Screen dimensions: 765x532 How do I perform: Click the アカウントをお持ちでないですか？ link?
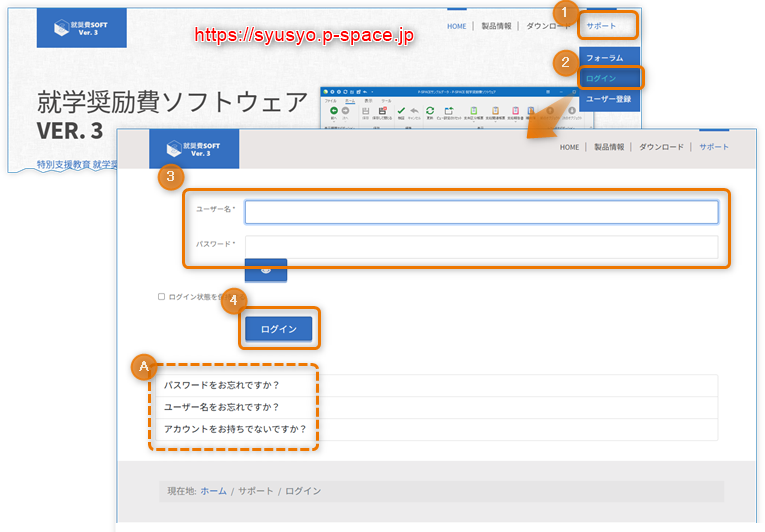pyautogui.click(x=235, y=429)
